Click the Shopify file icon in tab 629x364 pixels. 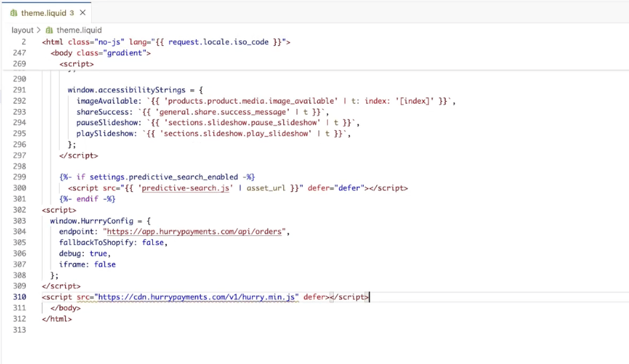pyautogui.click(x=14, y=13)
